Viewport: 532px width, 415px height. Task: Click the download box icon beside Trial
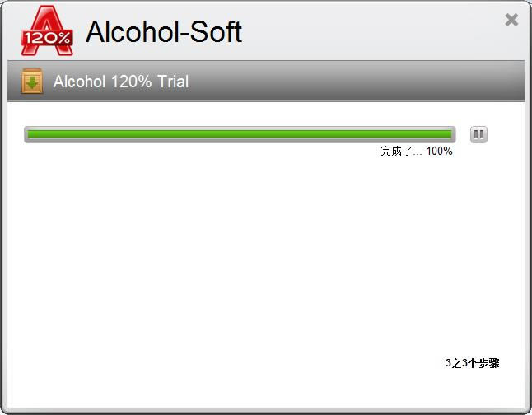(32, 81)
